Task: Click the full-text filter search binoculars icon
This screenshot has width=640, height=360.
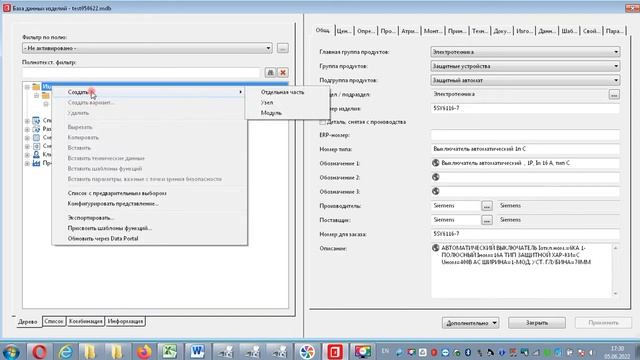Action: tap(270, 73)
